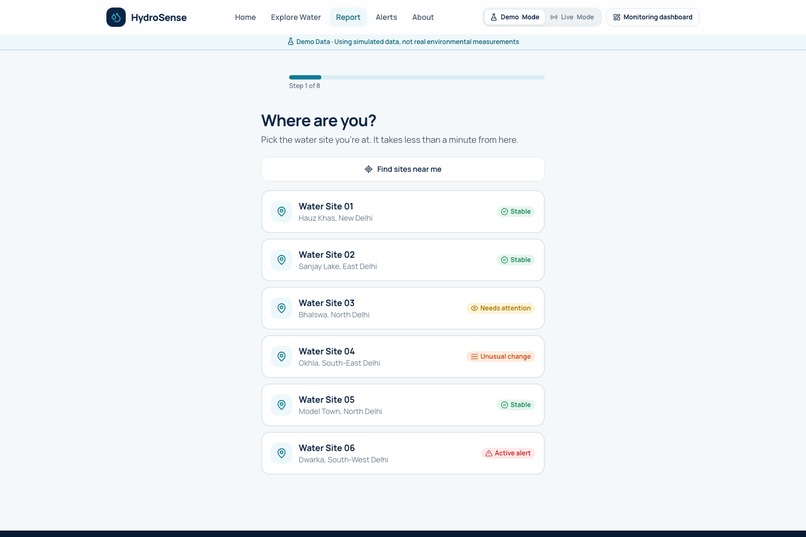Image resolution: width=806 pixels, height=537 pixels.
Task: Click the locate crosshair icon
Action: 369,169
